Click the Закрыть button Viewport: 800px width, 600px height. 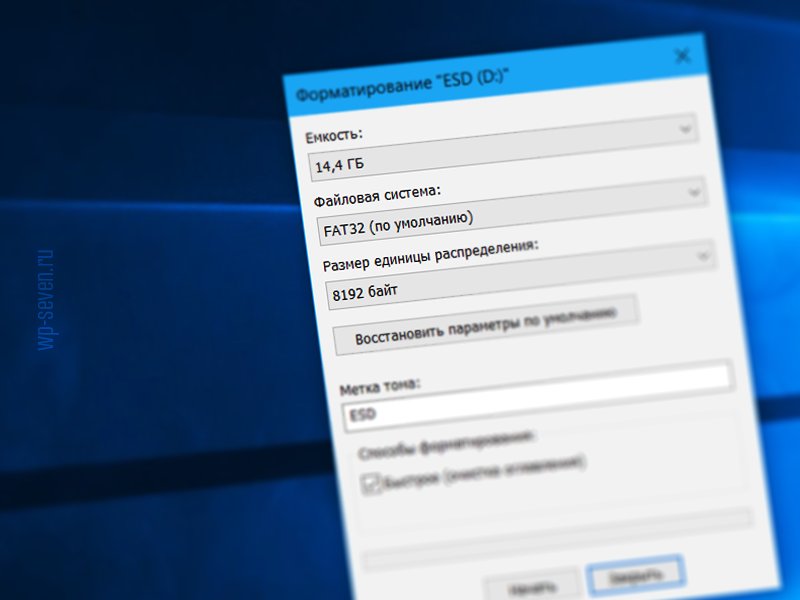click(x=636, y=576)
